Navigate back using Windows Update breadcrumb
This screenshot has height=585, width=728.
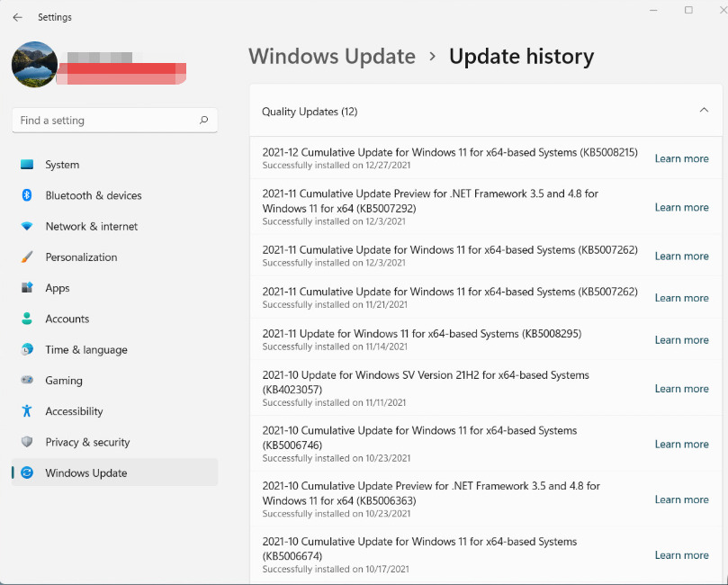[332, 56]
